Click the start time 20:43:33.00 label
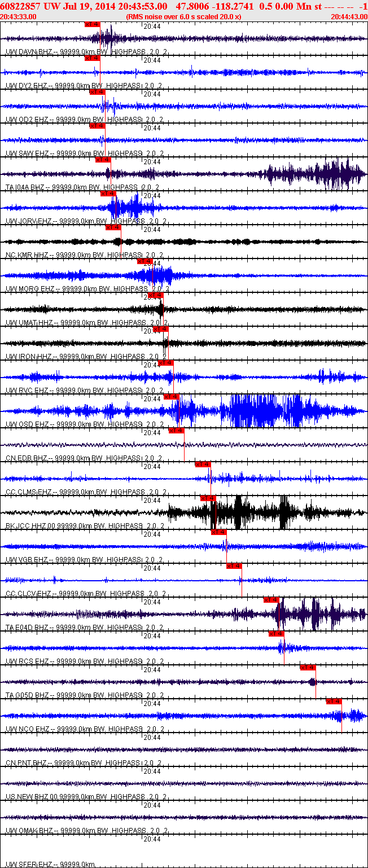 (x=19, y=17)
